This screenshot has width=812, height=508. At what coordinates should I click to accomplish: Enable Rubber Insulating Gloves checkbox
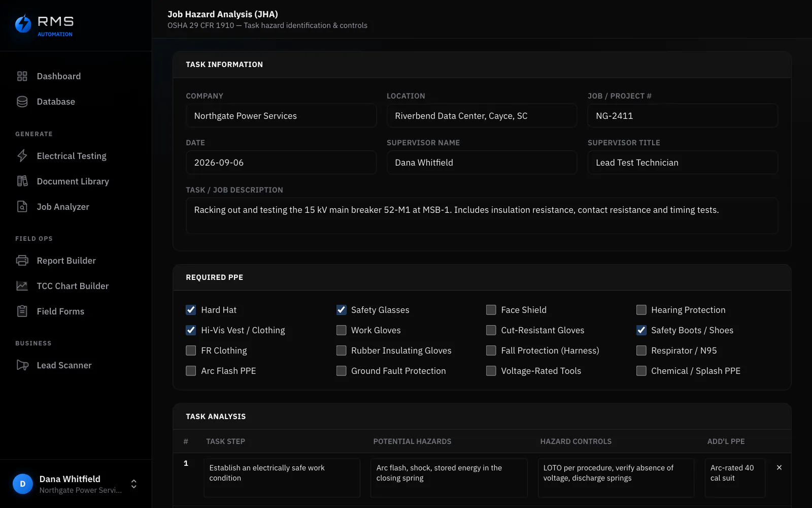[341, 351]
